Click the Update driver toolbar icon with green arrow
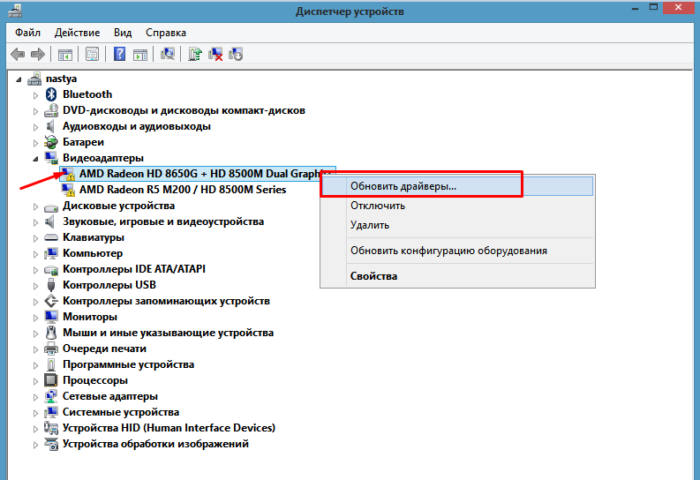 (x=195, y=53)
